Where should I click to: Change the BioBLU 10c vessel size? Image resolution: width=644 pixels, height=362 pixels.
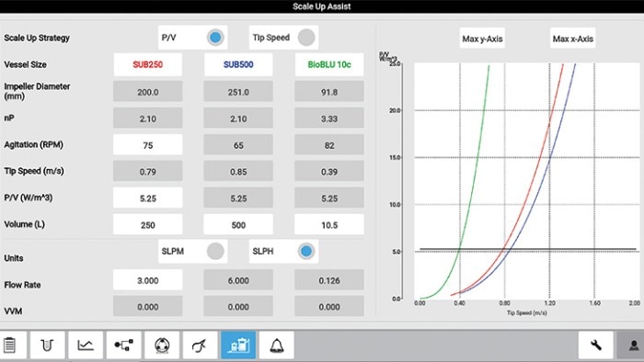click(329, 64)
